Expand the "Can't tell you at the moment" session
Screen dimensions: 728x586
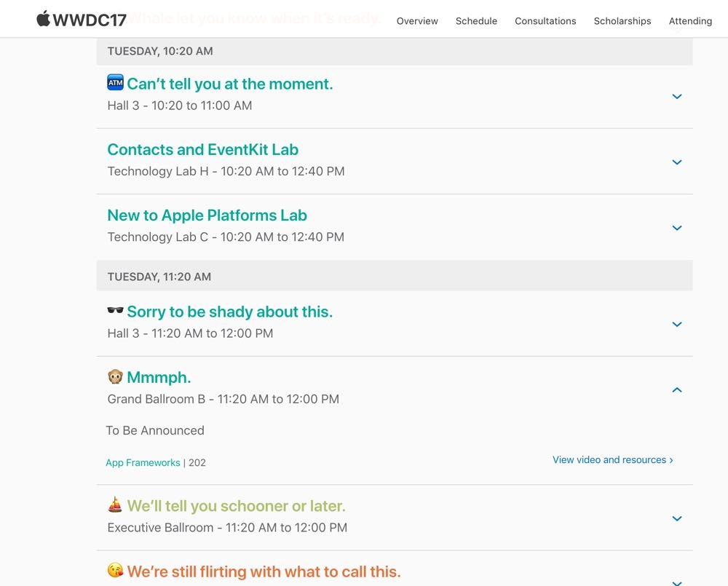click(x=677, y=96)
